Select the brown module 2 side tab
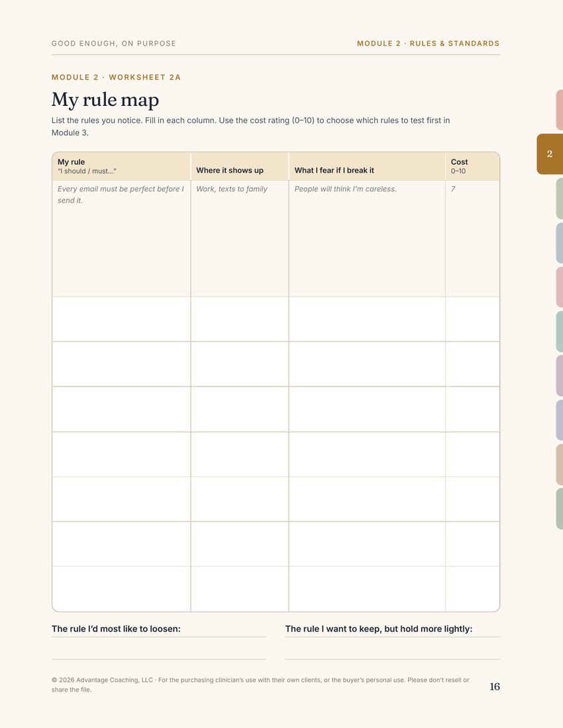The width and height of the screenshot is (563, 728). click(x=550, y=154)
